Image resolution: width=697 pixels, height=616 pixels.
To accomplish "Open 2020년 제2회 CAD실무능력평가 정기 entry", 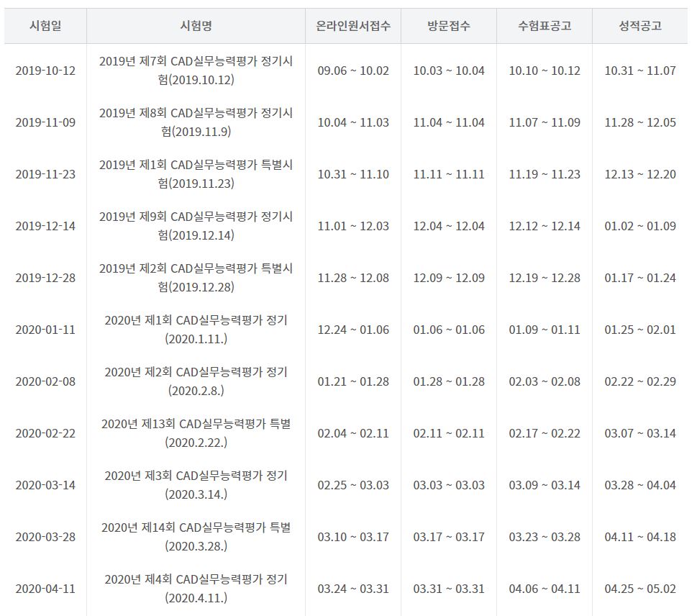I will (196, 381).
